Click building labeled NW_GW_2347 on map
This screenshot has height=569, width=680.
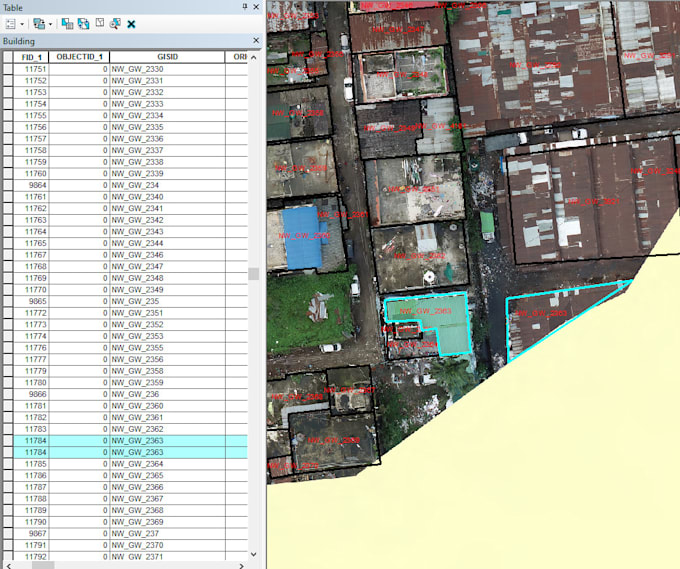(x=398, y=29)
